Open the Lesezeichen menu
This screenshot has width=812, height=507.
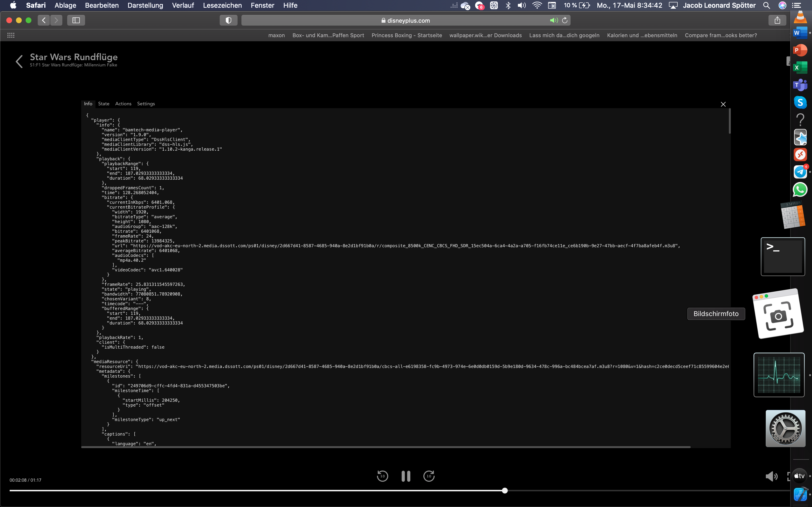click(222, 5)
